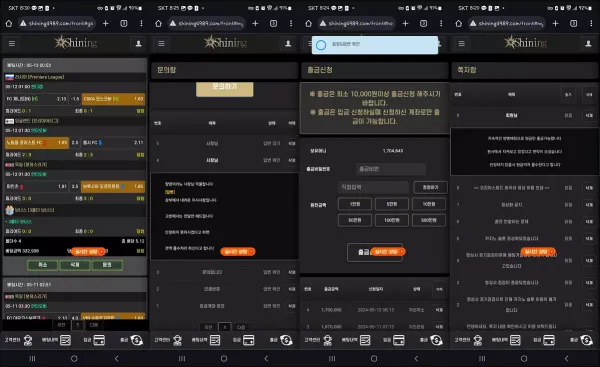Collapse expanded inquiry row number 4

[225, 160]
